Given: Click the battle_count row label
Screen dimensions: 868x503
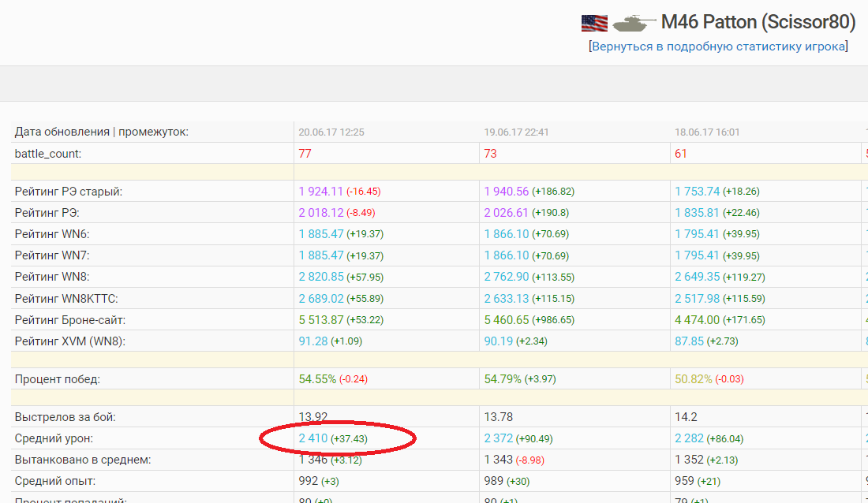Looking at the screenshot, I should pos(48,154).
